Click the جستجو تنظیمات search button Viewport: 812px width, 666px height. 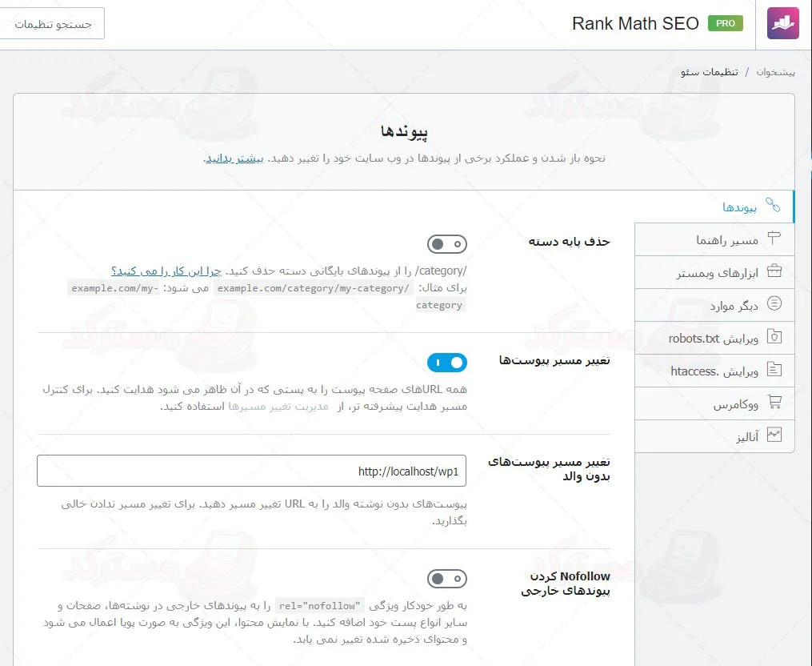52,23
